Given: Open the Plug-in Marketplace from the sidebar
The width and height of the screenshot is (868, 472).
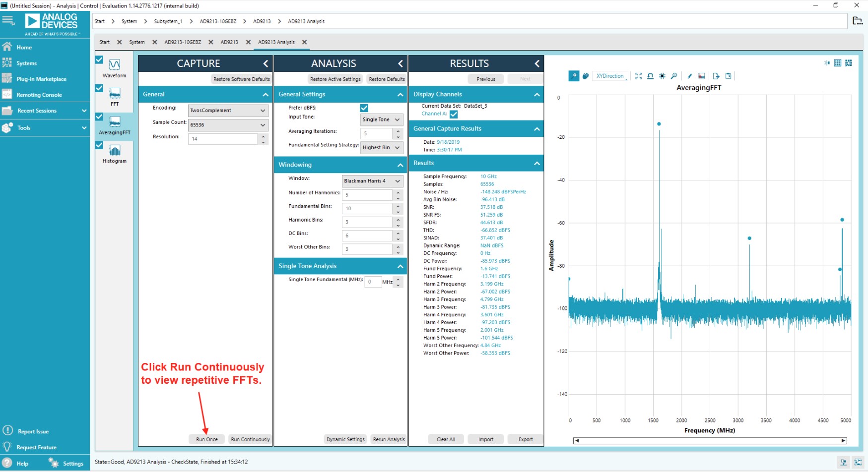Looking at the screenshot, I should [x=43, y=78].
